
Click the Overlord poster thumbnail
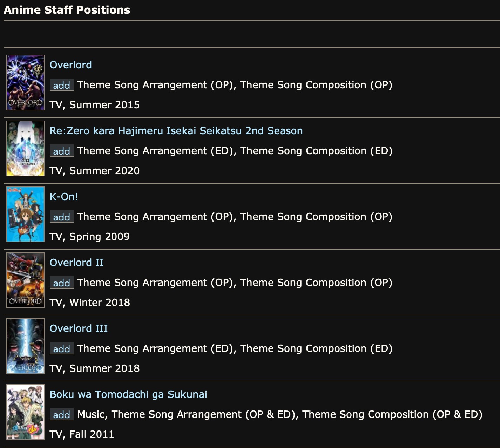coord(26,82)
